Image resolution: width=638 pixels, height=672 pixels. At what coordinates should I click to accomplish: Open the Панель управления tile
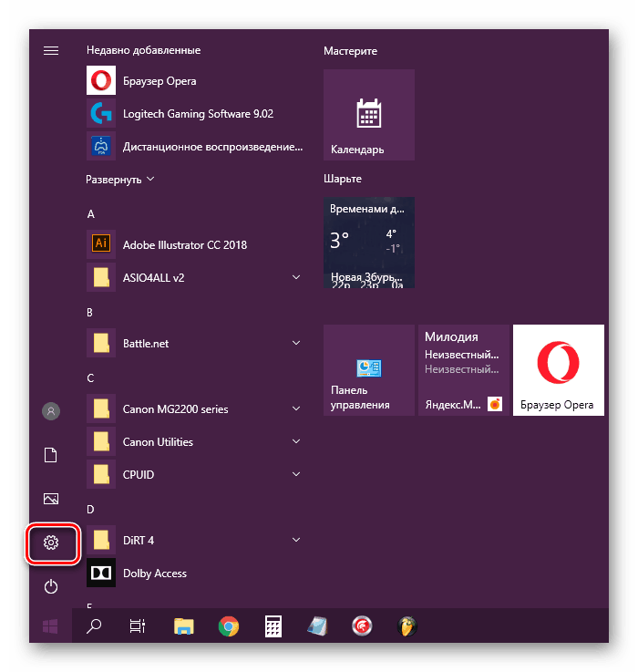369,370
